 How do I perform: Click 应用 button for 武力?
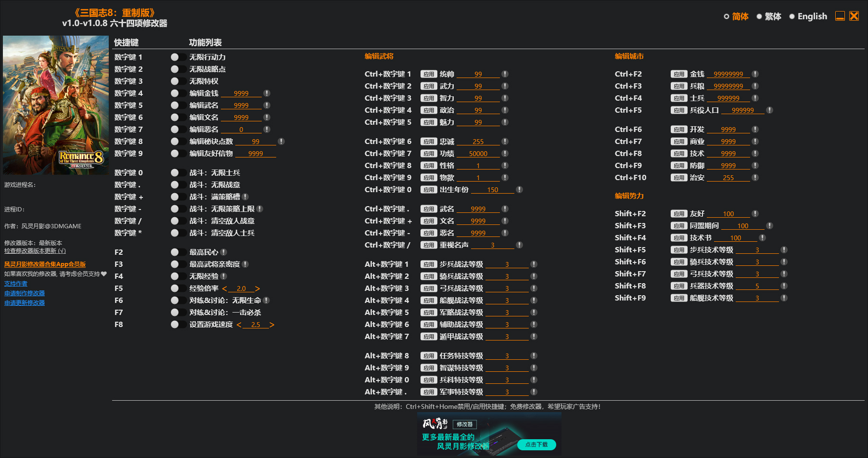point(429,86)
